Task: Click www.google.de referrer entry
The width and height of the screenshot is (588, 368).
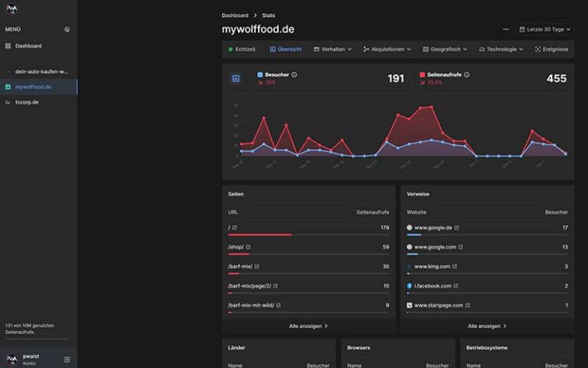Action: click(433, 228)
